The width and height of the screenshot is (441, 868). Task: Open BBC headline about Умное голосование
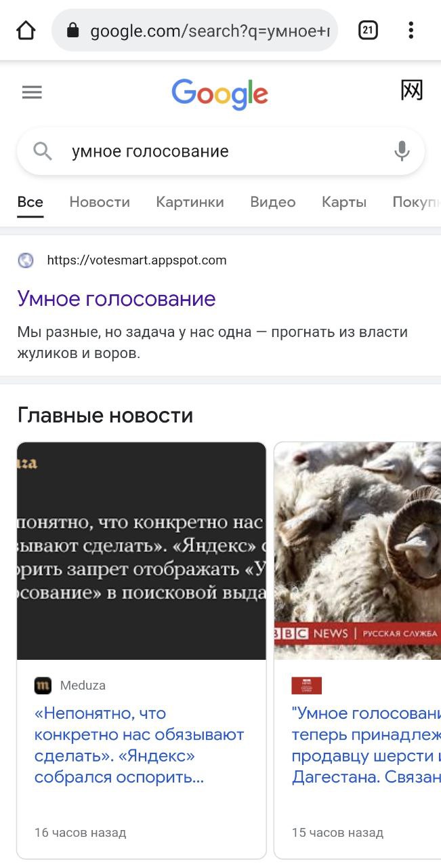[x=366, y=745]
